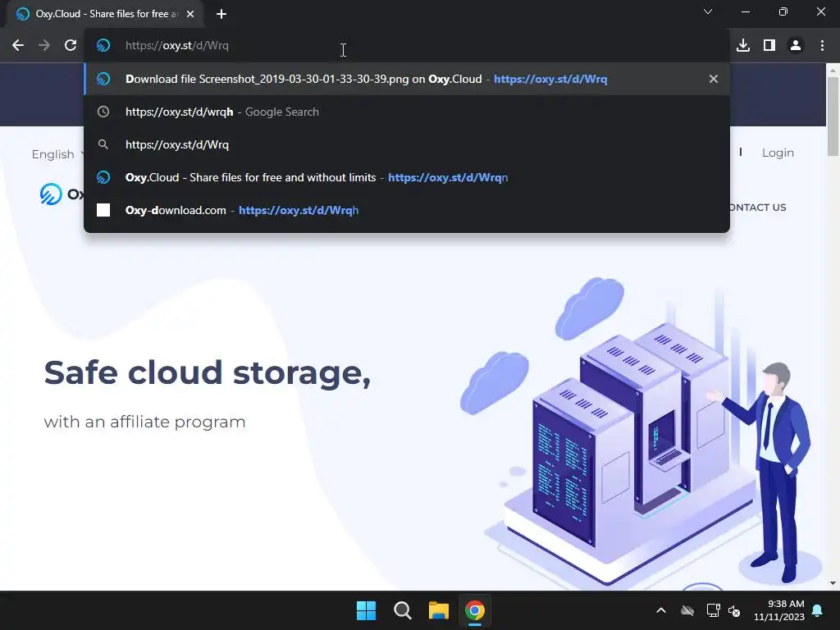Select the Download file Screenshot_2019-03-30 suggestion
Viewport: 840px width, 630px height.
[407, 79]
